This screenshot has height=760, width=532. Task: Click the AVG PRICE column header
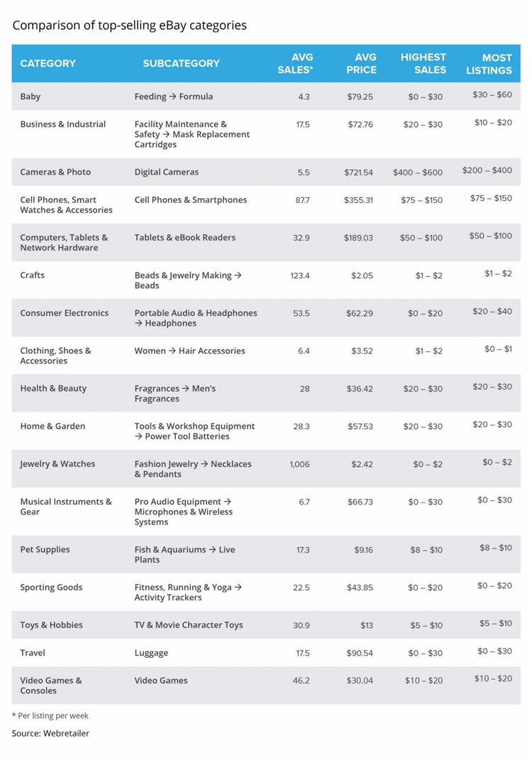click(361, 64)
